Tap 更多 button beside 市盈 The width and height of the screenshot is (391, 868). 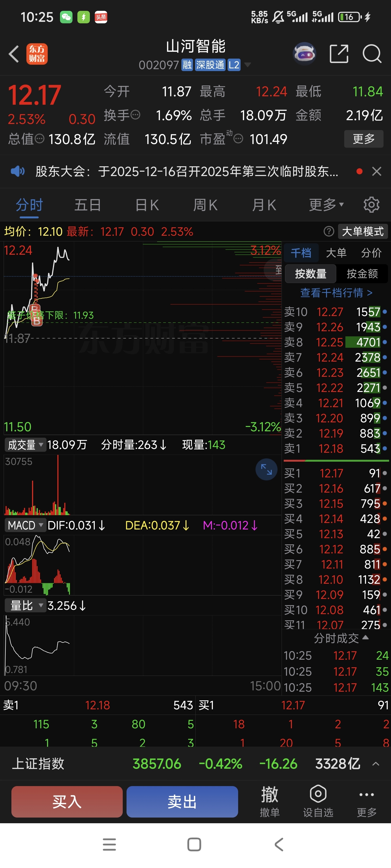pos(364,139)
